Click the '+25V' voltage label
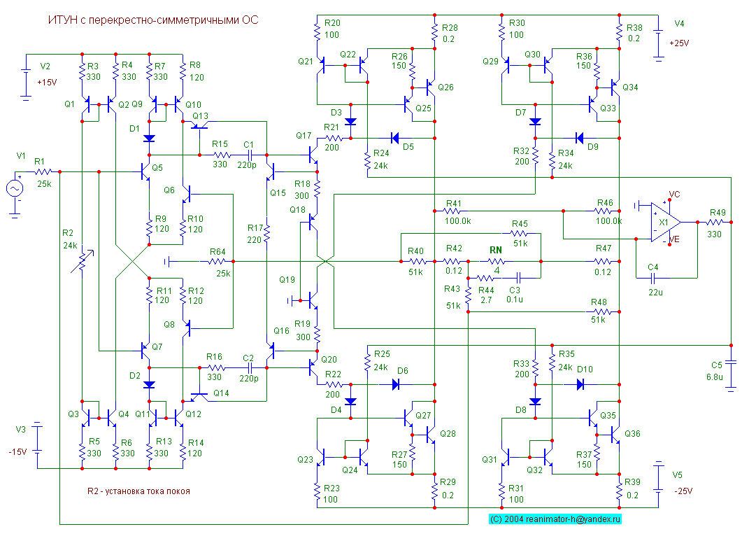Viewport: 756px width, 541px height. tap(679, 43)
